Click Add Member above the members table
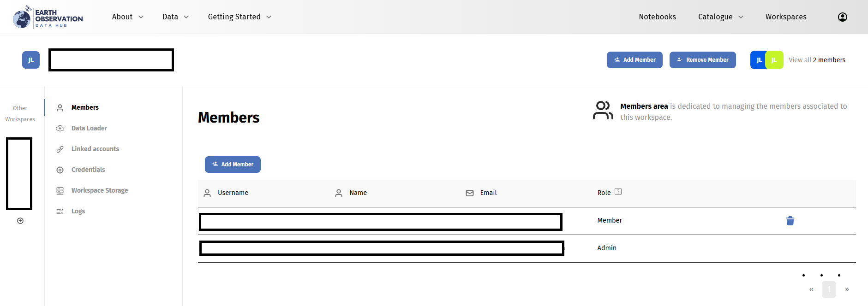This screenshot has width=868, height=306. pos(233,165)
